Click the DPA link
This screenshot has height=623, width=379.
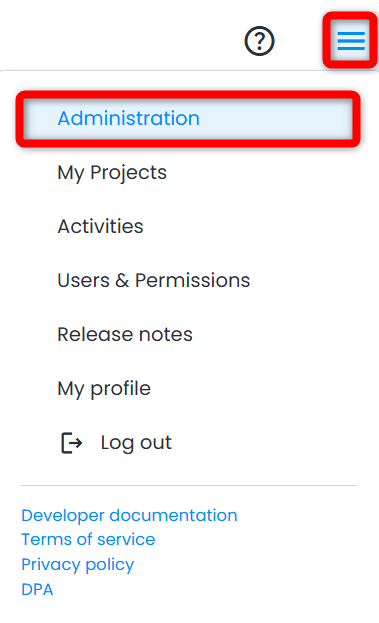click(x=37, y=590)
